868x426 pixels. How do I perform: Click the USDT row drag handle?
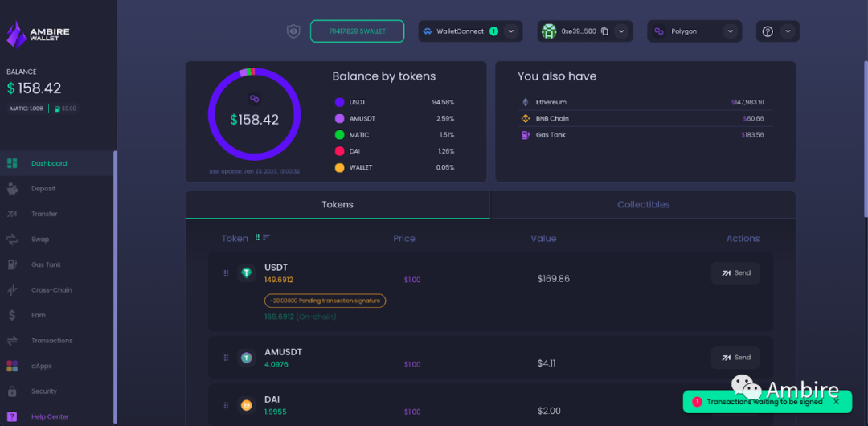(x=226, y=273)
